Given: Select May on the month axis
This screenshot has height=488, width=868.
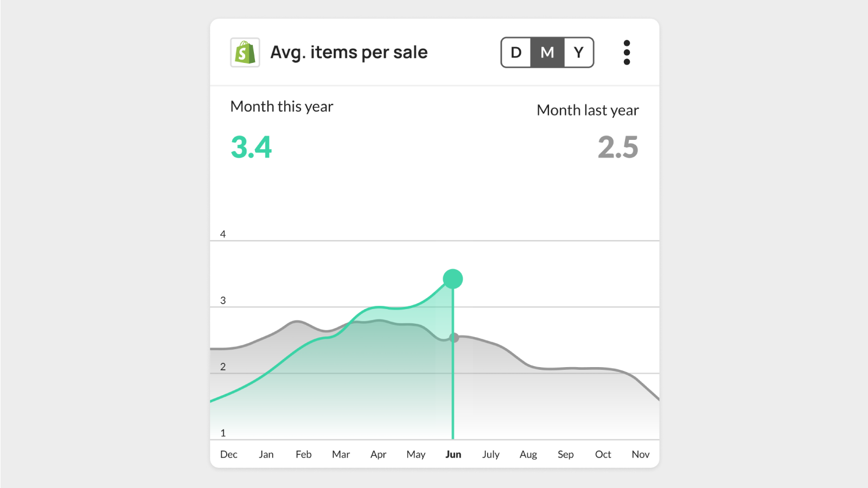Looking at the screenshot, I should click(x=416, y=454).
